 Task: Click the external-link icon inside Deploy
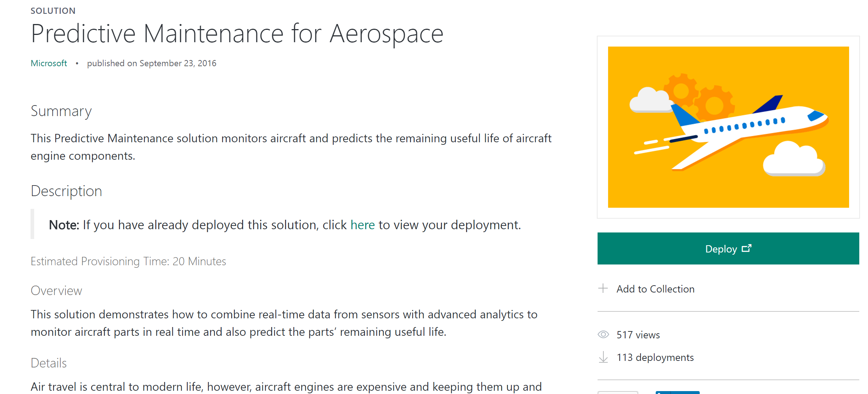point(746,248)
